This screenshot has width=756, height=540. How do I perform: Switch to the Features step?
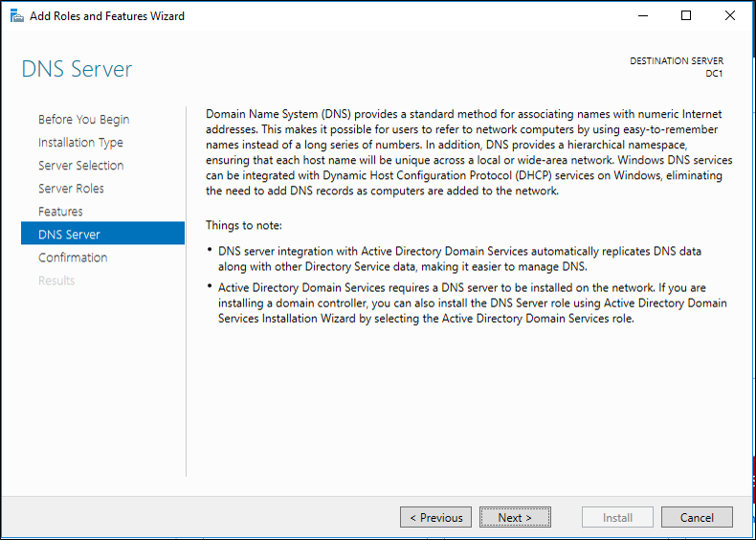[60, 212]
